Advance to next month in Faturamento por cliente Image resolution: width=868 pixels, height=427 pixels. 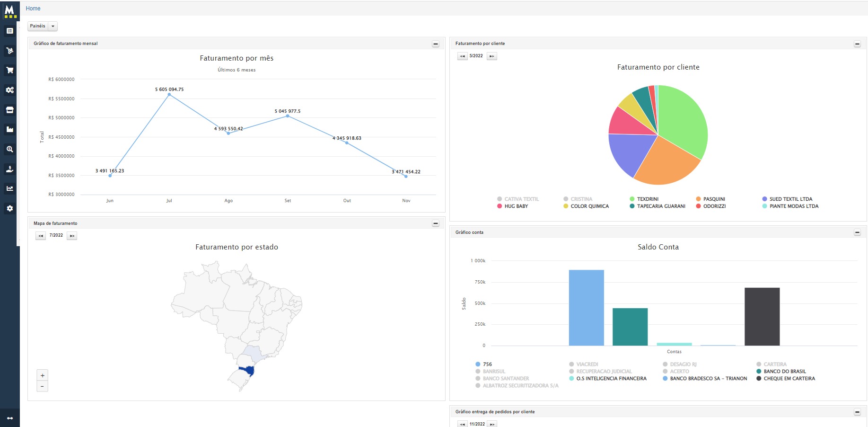[x=492, y=56]
